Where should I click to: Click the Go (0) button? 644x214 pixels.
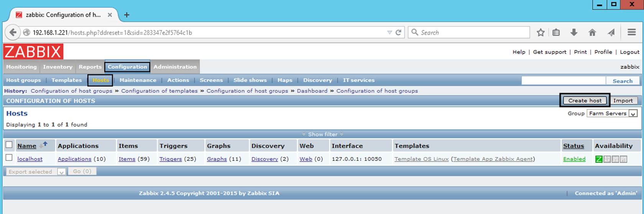pos(82,171)
